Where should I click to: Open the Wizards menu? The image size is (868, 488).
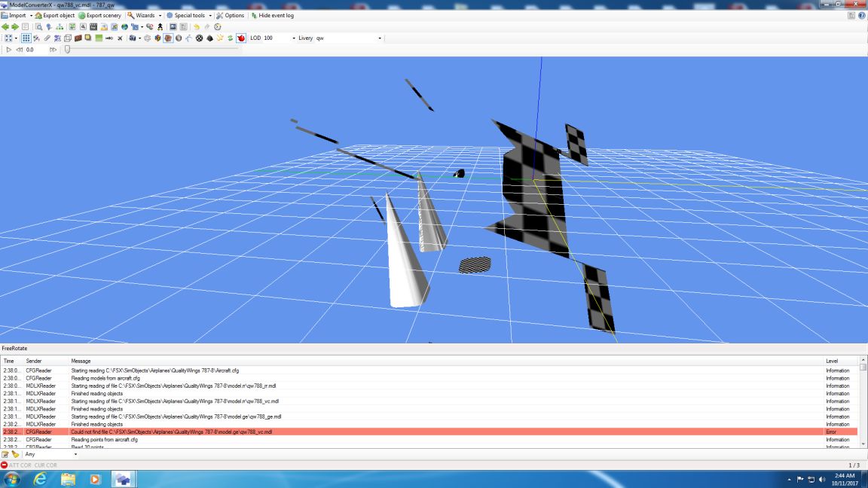(145, 15)
